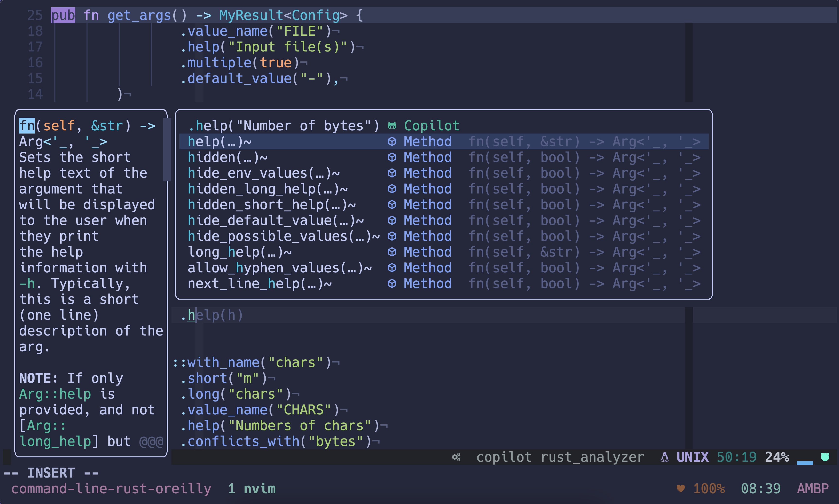Click the cat face icon in statusline
This screenshot has height=504, width=839.
pyautogui.click(x=825, y=457)
